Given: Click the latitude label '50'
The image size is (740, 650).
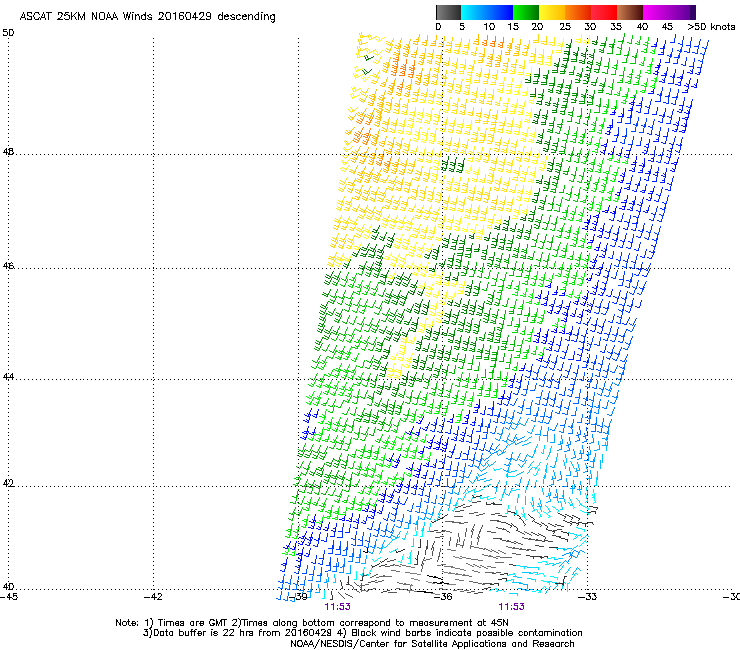Looking at the screenshot, I should [x=8, y=33].
